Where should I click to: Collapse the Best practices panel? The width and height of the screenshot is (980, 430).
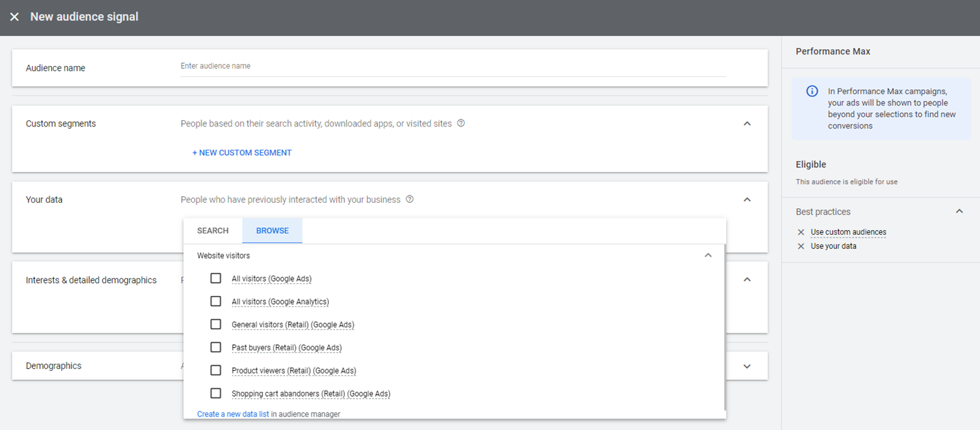pos(959,212)
